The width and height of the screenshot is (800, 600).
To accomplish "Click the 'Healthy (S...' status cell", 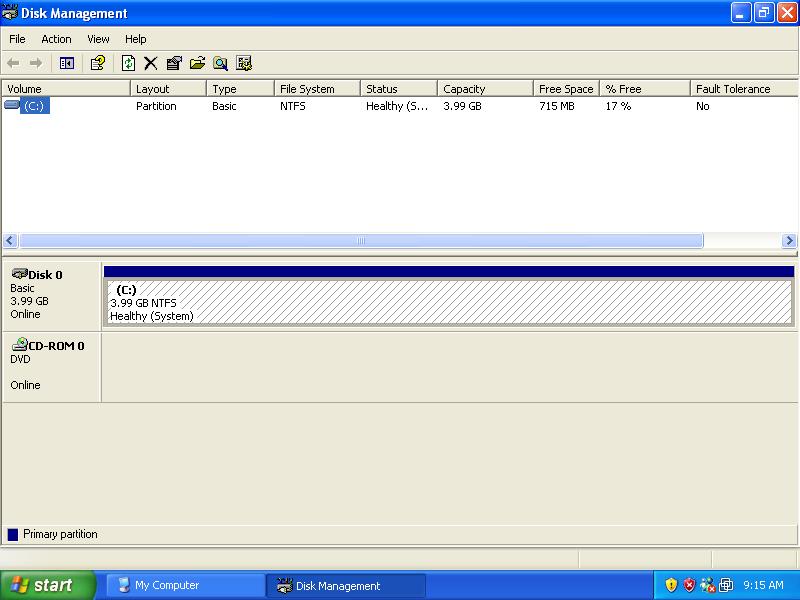I will coord(397,106).
